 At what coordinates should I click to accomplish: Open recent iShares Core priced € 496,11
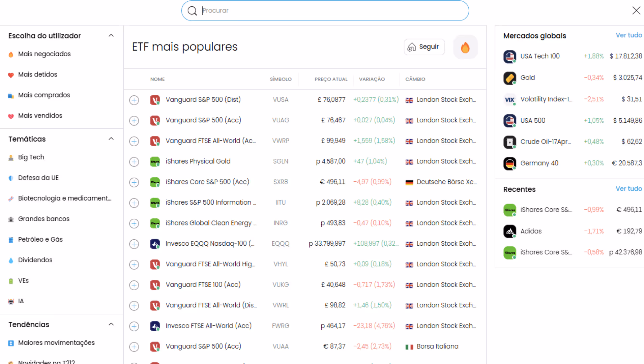[573, 210]
